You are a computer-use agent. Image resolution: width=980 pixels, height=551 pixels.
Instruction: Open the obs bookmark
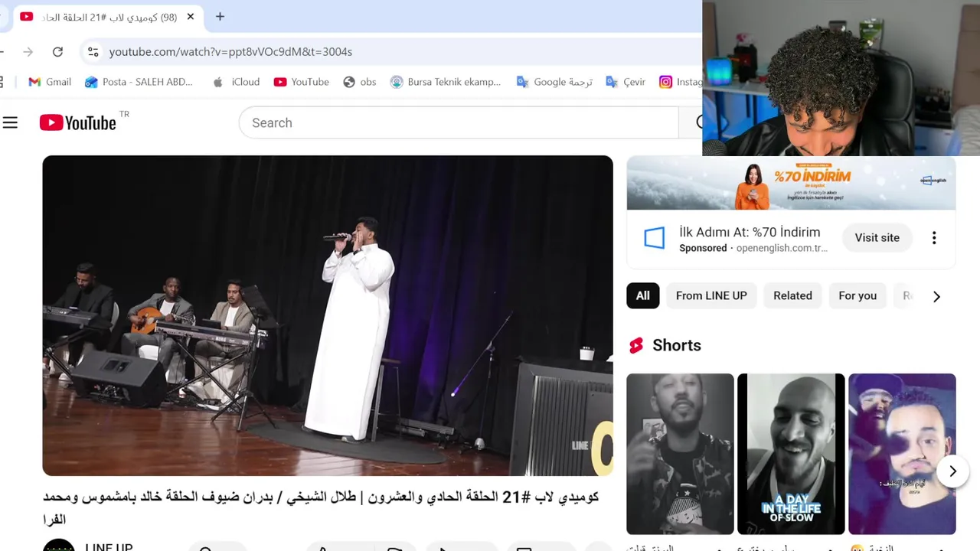tap(360, 82)
